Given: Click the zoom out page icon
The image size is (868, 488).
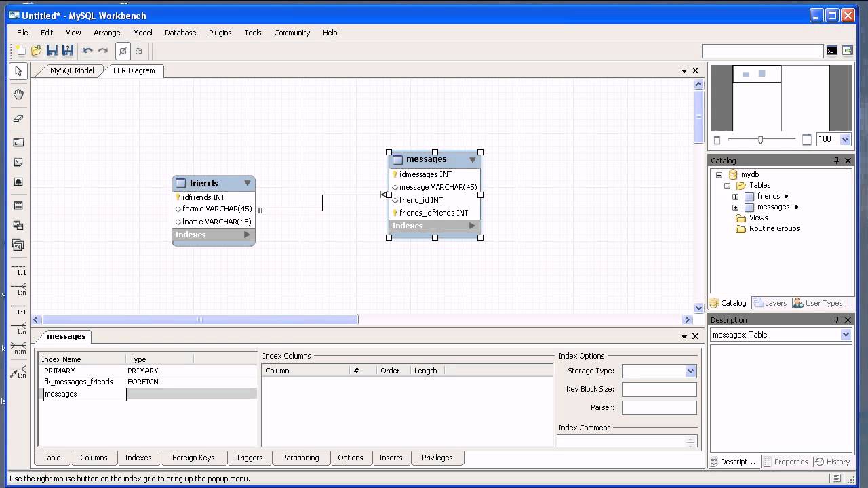Looking at the screenshot, I should pos(717,140).
